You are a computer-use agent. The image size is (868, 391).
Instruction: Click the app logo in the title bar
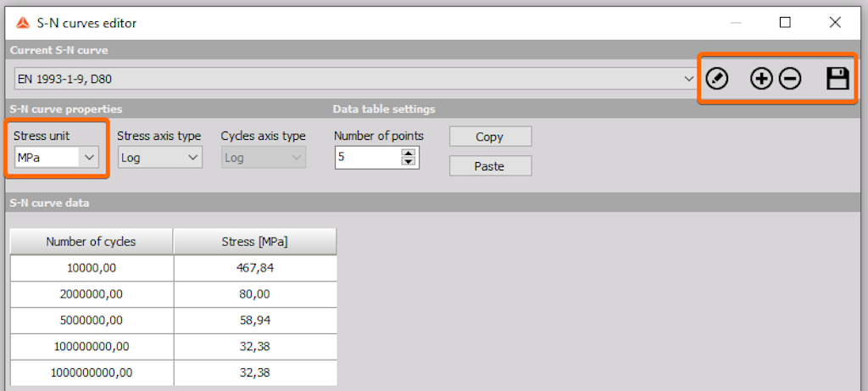(x=23, y=23)
